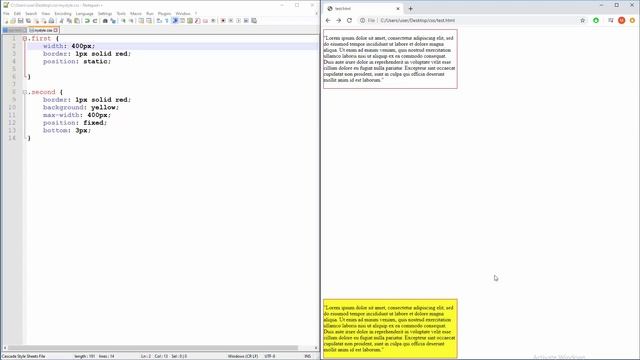The height and width of the screenshot is (360, 640).
Task: Collapse the .first rule fold marker
Action: [x=25, y=38]
